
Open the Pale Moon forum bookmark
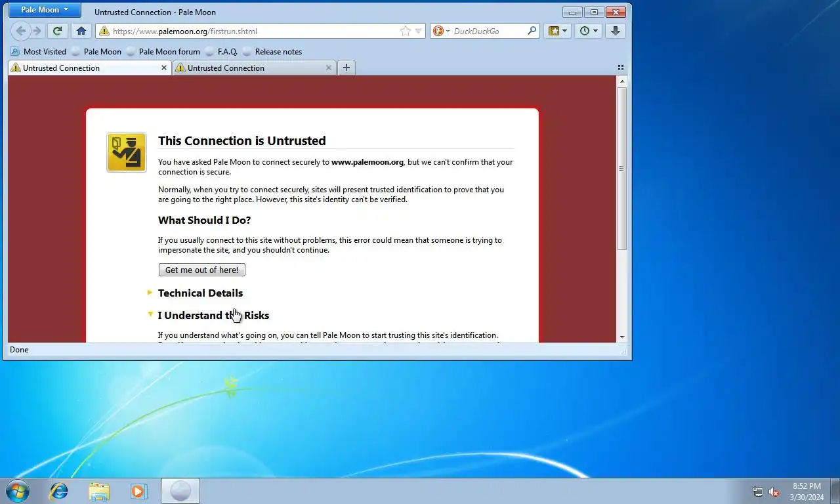163,52
